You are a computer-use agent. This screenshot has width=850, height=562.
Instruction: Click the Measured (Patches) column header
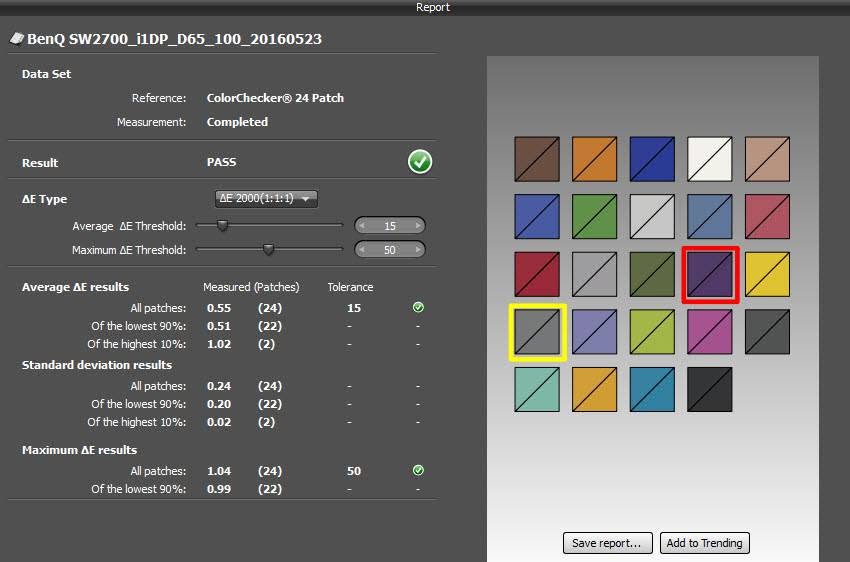(251, 287)
